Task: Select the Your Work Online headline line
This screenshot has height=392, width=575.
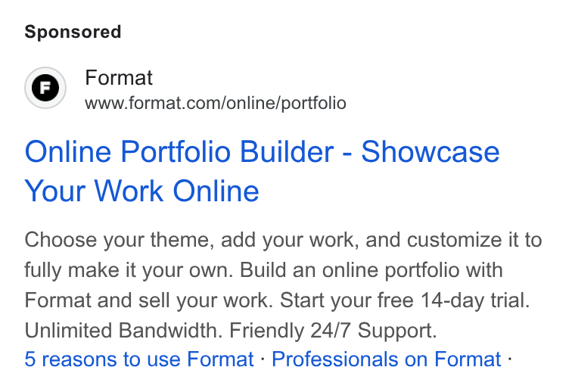Action: (x=142, y=191)
